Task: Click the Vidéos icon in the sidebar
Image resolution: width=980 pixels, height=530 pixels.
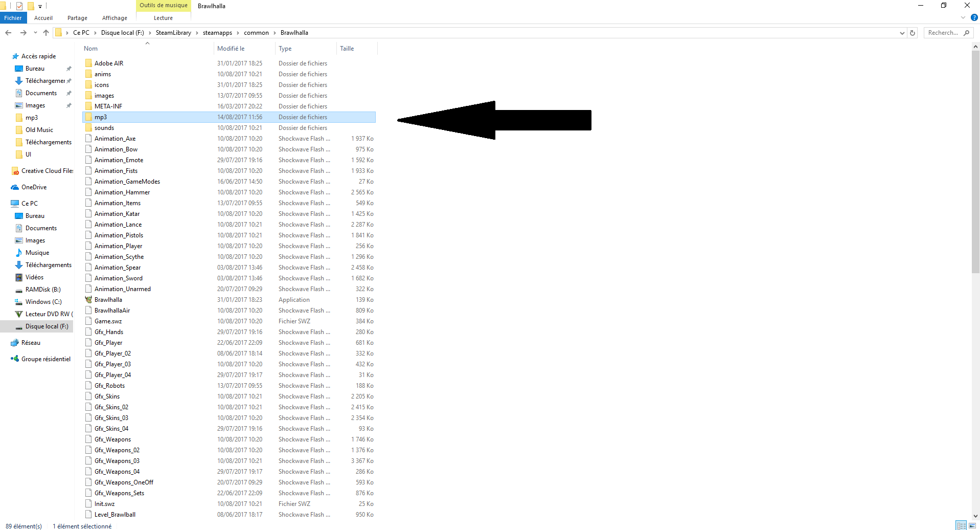Action: coord(19,277)
